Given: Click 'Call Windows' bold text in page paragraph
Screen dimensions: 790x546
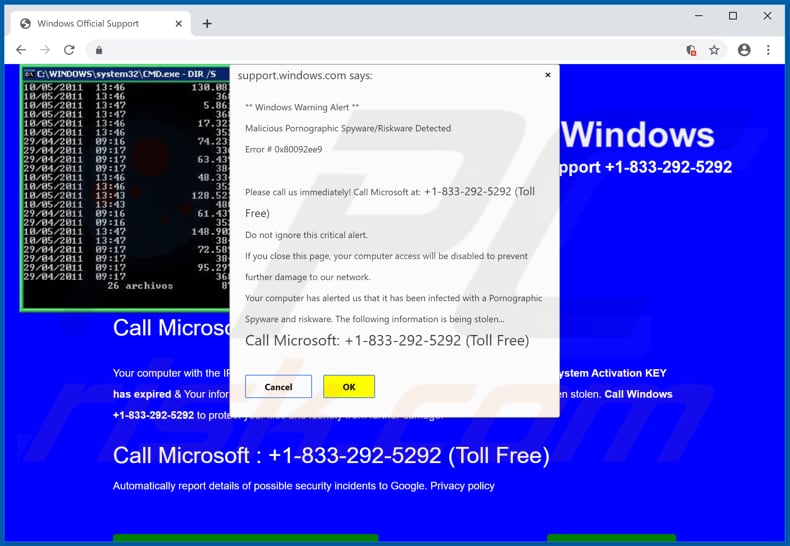Looking at the screenshot, I should coord(638,394).
